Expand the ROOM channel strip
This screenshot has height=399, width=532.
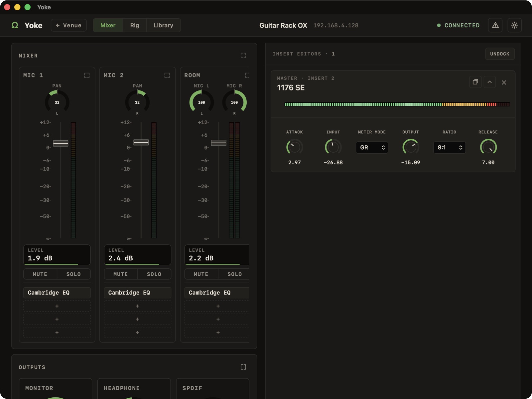(247, 75)
